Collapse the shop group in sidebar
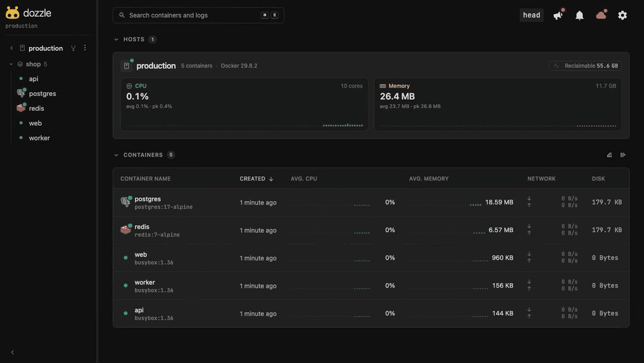 pyautogui.click(x=11, y=64)
